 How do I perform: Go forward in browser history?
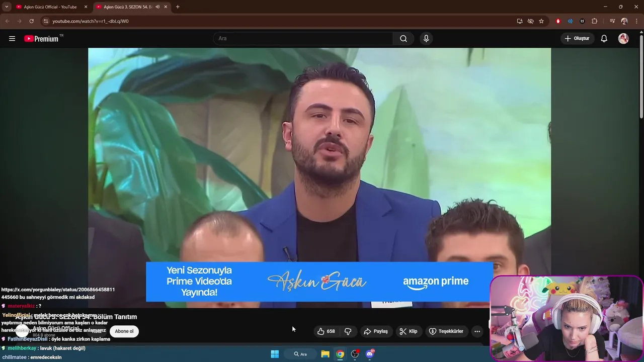pyautogui.click(x=19, y=21)
